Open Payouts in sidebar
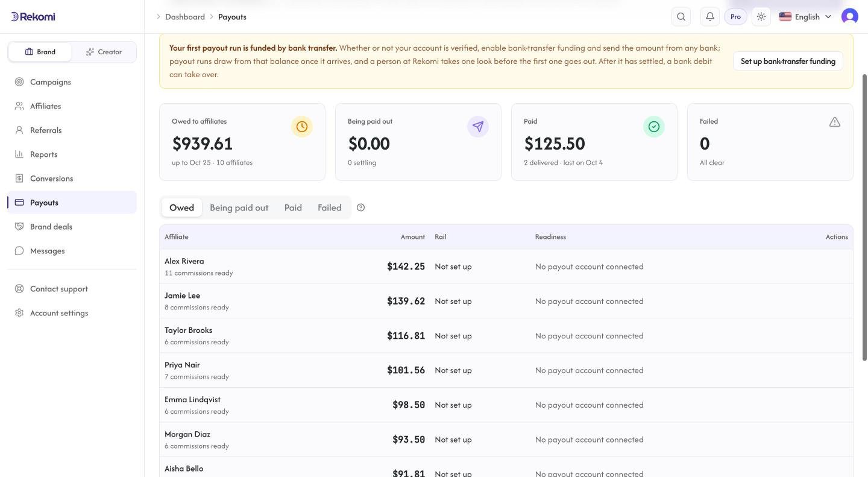This screenshot has height=477, width=868. coord(72,203)
